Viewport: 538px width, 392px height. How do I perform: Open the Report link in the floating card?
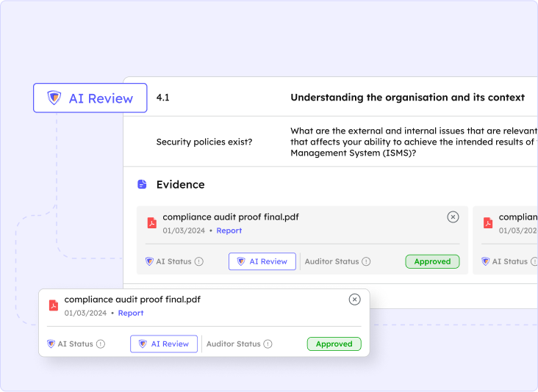coord(131,313)
